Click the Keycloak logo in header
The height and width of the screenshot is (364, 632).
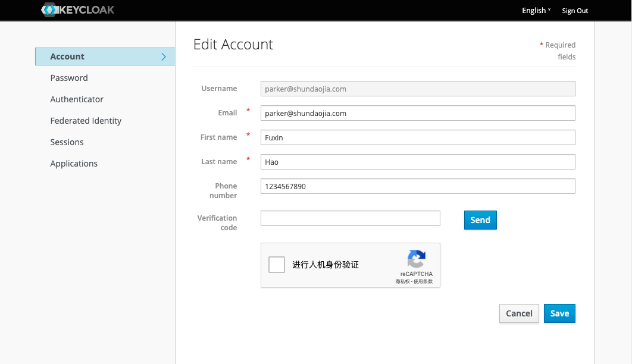[x=78, y=10]
